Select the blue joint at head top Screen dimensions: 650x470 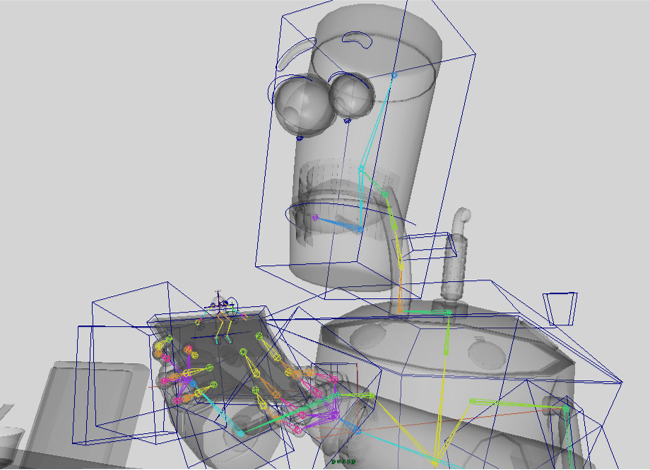point(394,75)
